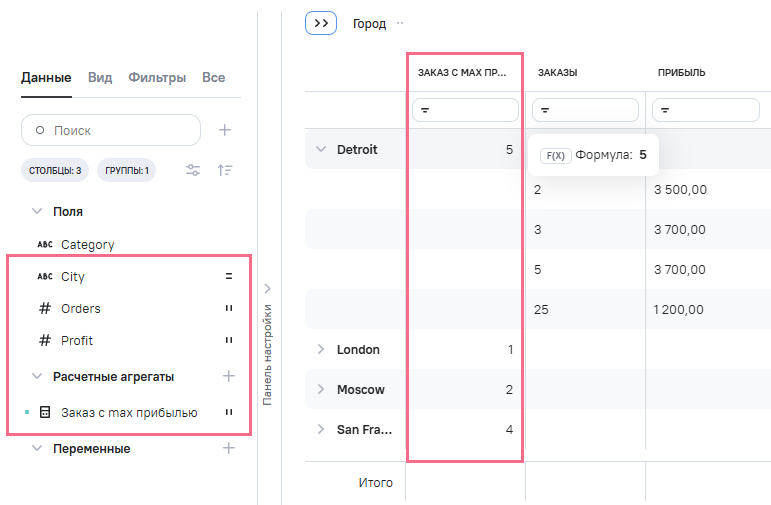Click the hash icon beside Orders field
The image size is (771, 505).
coord(44,308)
